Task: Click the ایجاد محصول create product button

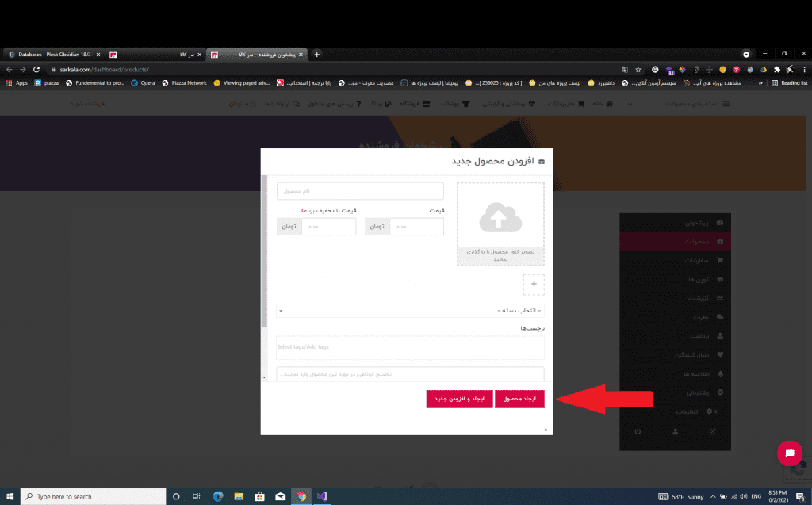Action: click(519, 400)
